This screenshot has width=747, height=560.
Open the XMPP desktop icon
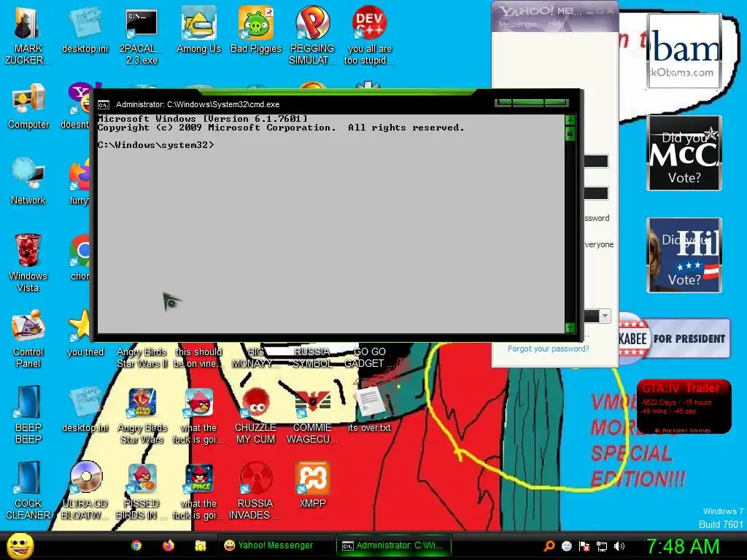click(x=312, y=484)
